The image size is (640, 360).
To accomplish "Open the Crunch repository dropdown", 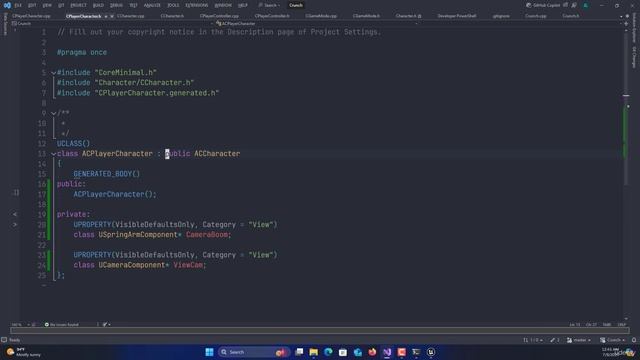I will [x=612, y=340].
